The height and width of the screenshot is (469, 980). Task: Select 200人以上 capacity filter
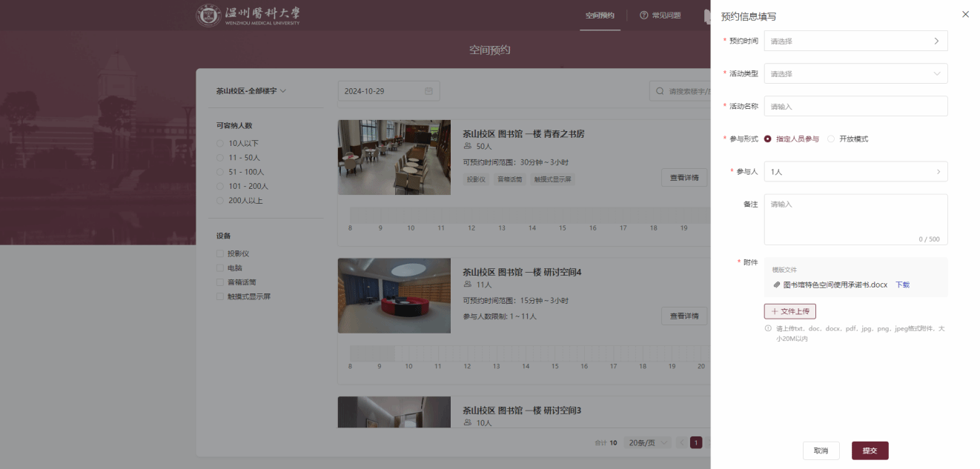(x=239, y=201)
